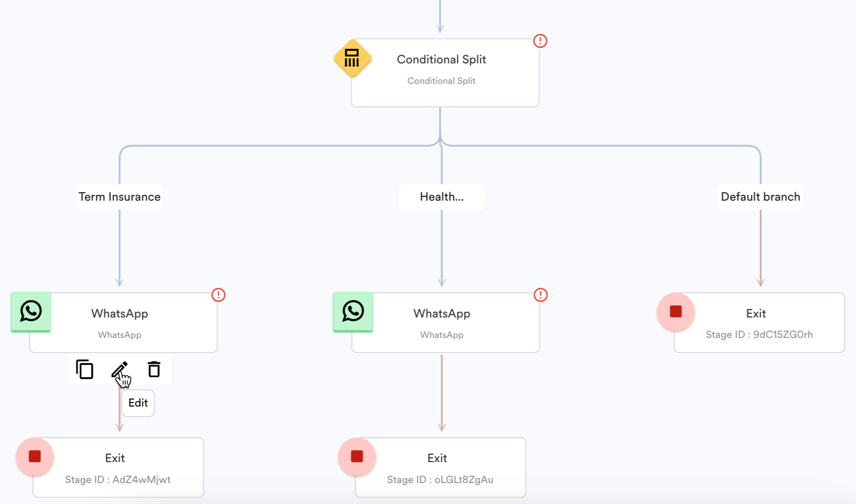Viewport: 856px width, 504px height.
Task: Delete the WhatsApp stage with trash icon
Action: (154, 369)
